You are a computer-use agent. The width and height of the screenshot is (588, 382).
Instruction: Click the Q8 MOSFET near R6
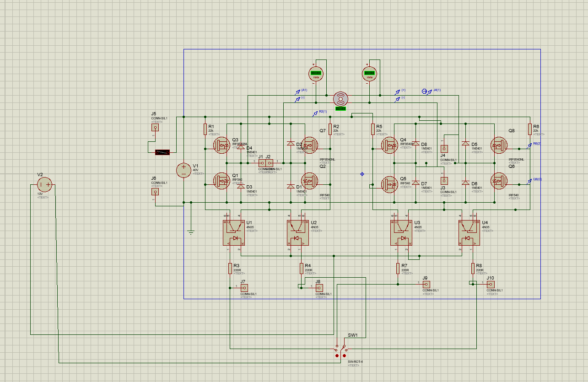point(499,145)
